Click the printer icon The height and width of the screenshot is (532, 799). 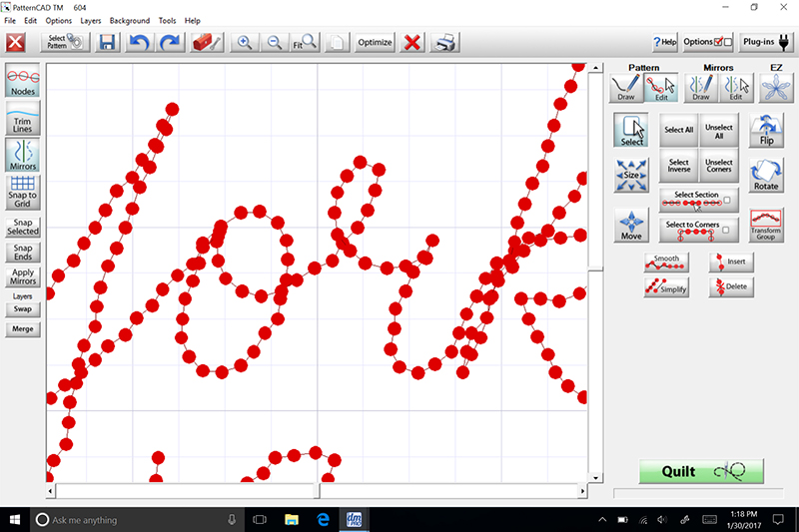point(447,43)
